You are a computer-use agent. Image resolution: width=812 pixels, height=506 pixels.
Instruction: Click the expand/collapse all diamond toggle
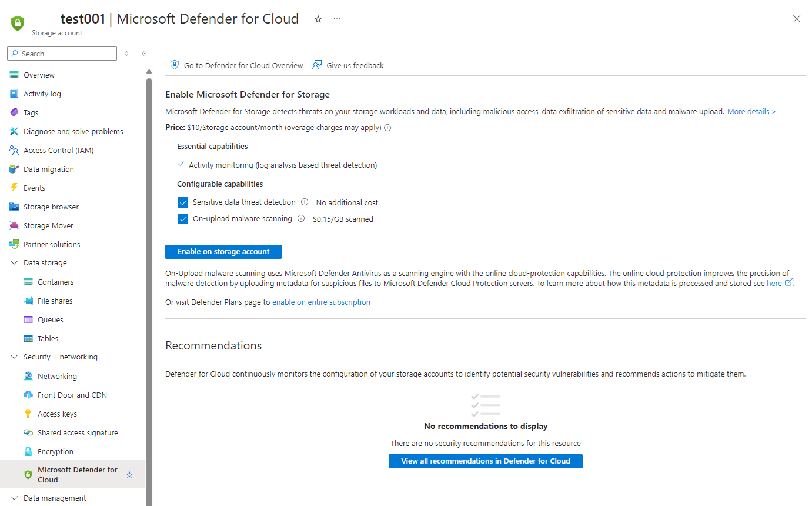tap(126, 54)
